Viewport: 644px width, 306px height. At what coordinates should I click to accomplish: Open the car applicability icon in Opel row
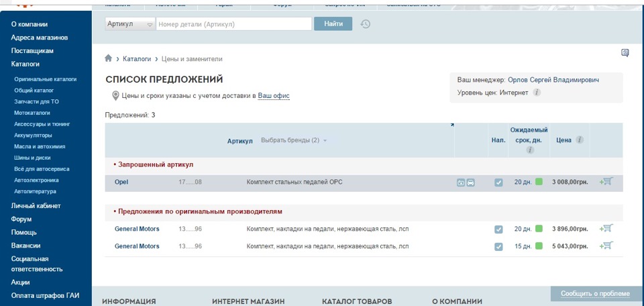coord(471,183)
